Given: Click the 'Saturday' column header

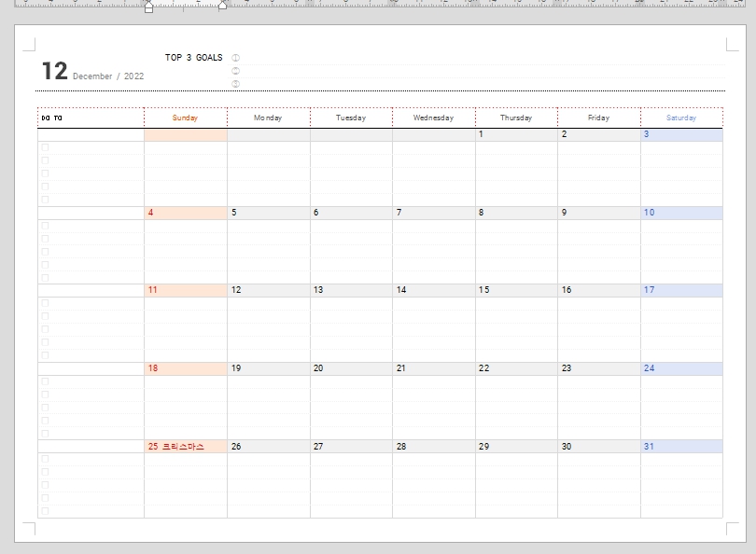Looking at the screenshot, I should [x=681, y=118].
